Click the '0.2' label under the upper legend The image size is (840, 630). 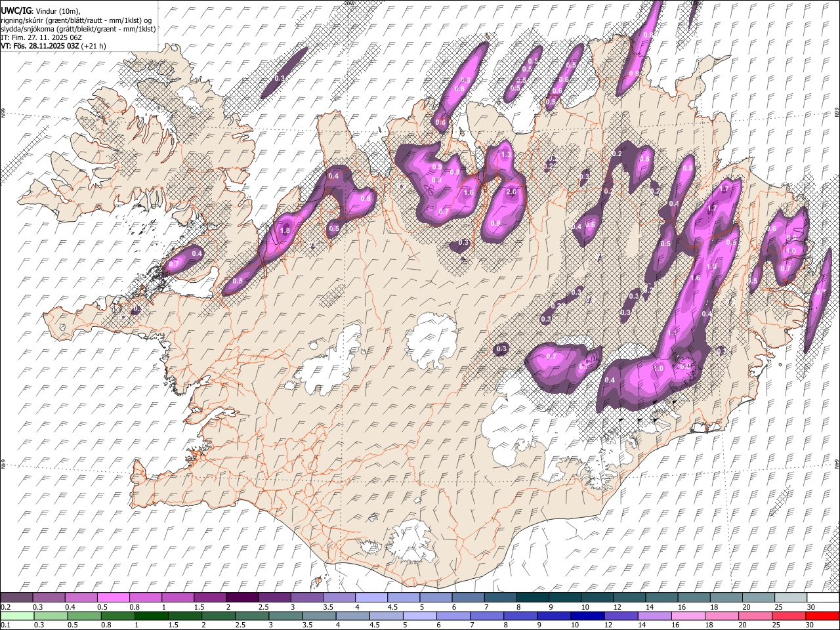[5, 607]
